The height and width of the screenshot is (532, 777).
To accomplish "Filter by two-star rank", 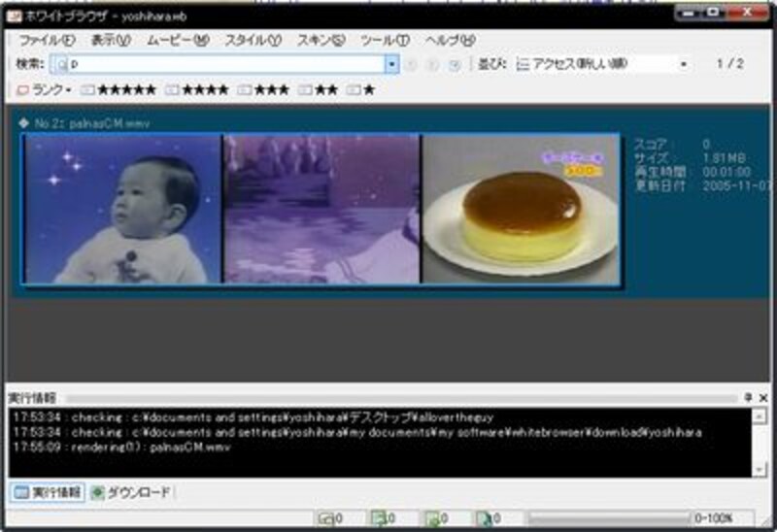I will tap(319, 90).
